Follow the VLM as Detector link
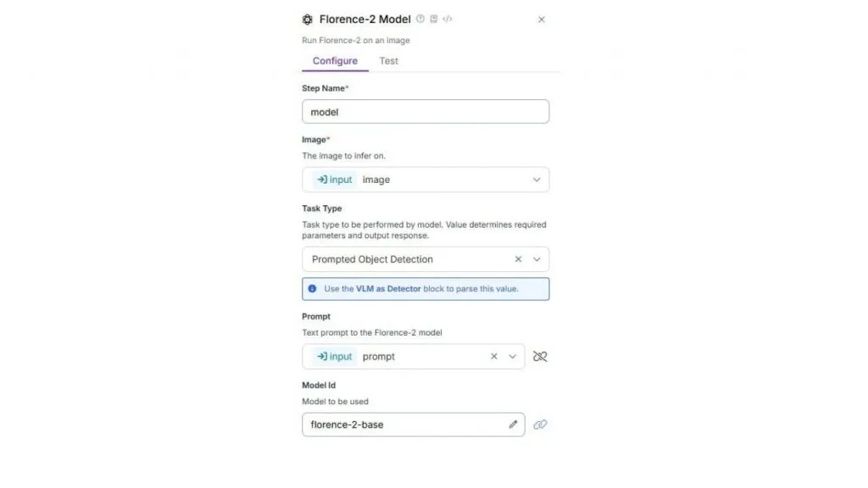This screenshot has height=488, width=868. pyautogui.click(x=388, y=289)
